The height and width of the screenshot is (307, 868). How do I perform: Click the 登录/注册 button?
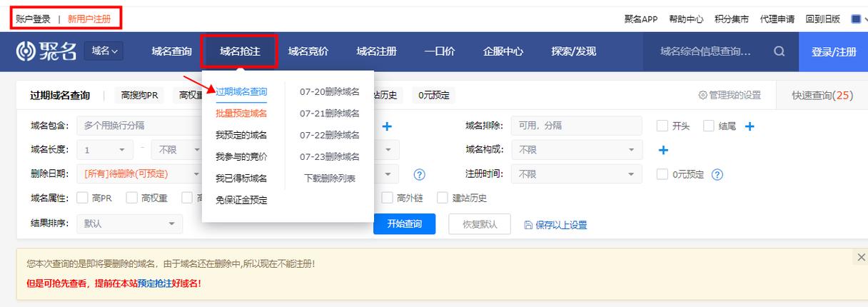click(x=833, y=51)
